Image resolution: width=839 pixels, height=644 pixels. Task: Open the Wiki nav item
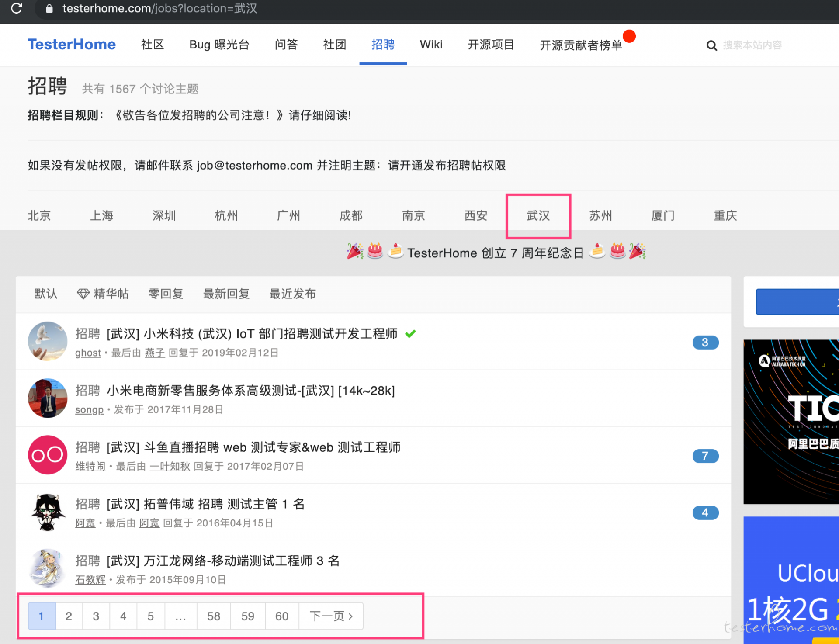pos(431,45)
